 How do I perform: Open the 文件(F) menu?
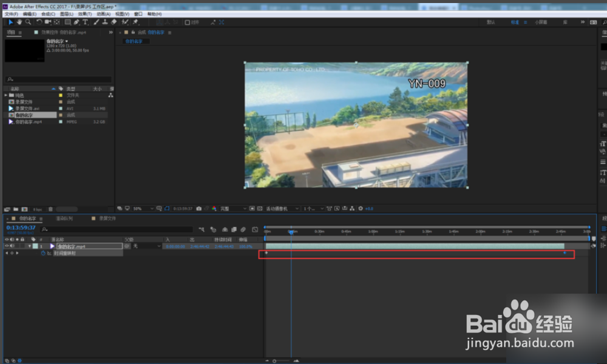(x=12, y=14)
